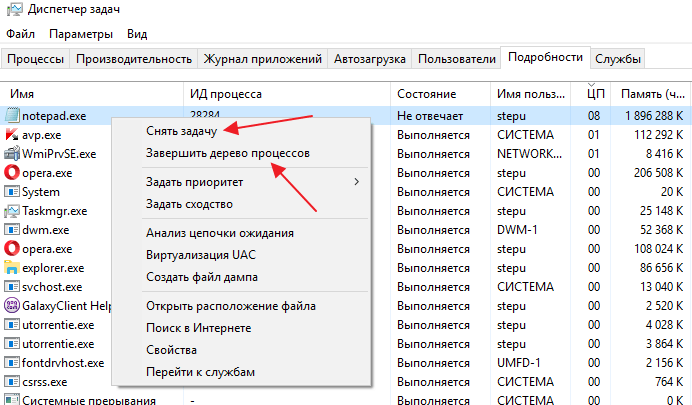Select Завершить дерево процессов

tap(227, 154)
